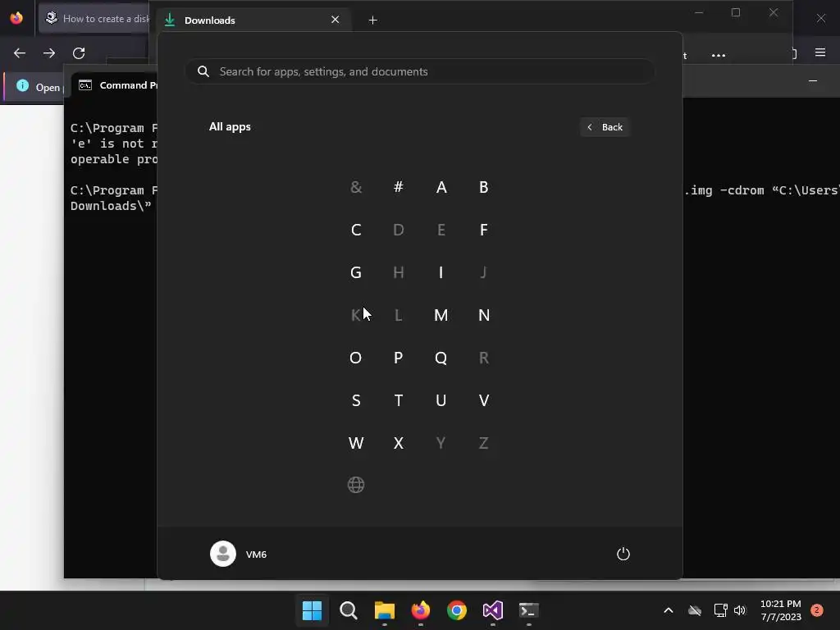The image size is (840, 630).
Task: Switch to 'How to create a disk' tab
Action: (x=94, y=19)
